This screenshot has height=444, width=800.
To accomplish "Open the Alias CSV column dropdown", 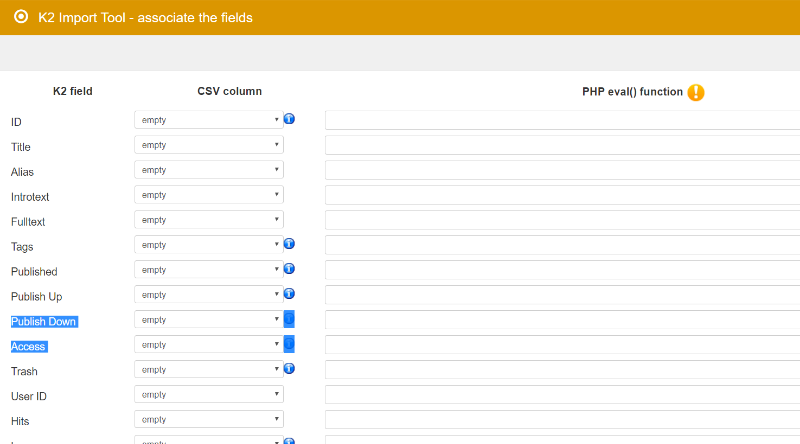I will coord(209,170).
